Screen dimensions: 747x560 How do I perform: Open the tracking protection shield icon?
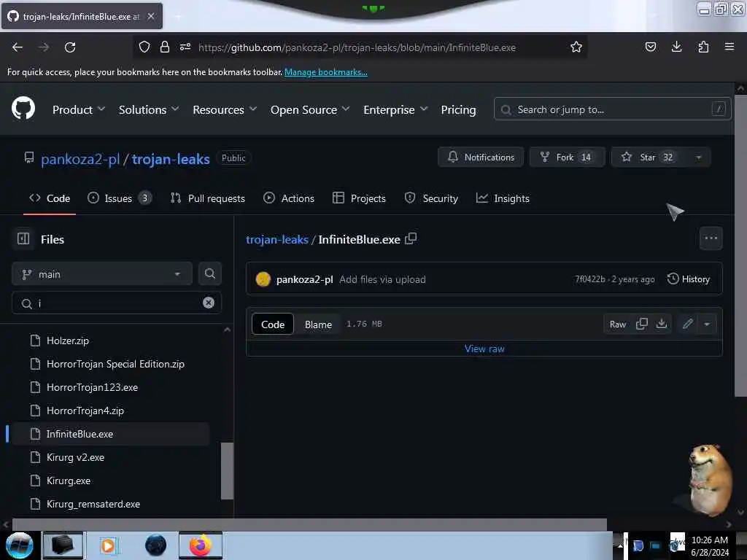[144, 47]
